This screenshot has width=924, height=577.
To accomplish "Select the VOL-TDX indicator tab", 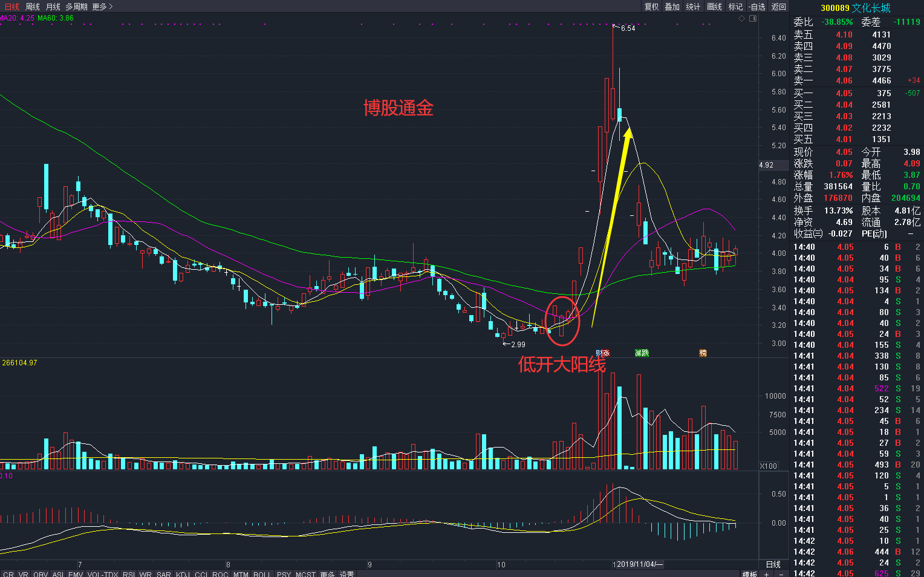I will (103, 573).
